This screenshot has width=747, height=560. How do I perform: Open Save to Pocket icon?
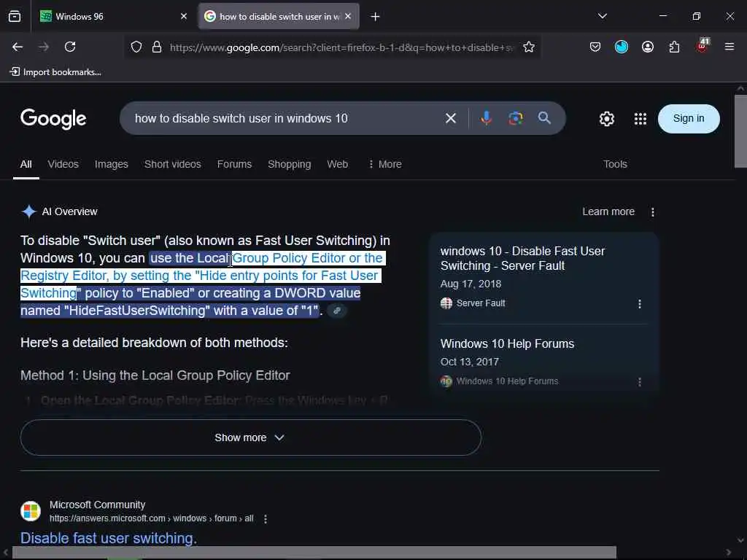[595, 47]
